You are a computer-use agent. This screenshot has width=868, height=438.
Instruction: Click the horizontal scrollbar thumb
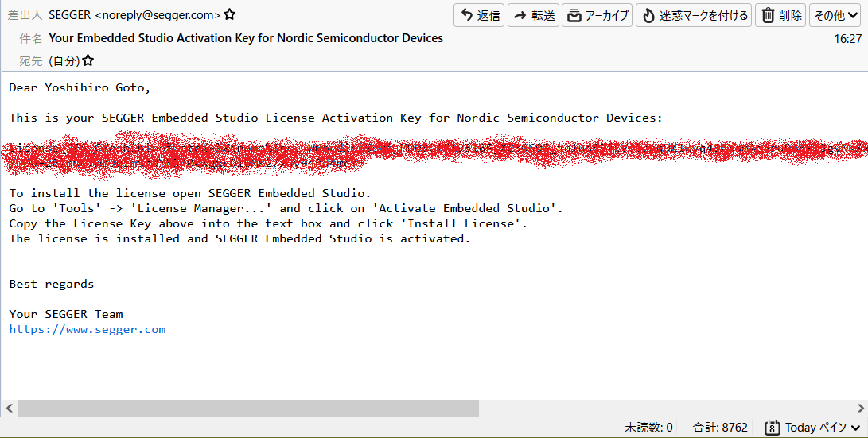point(248,408)
